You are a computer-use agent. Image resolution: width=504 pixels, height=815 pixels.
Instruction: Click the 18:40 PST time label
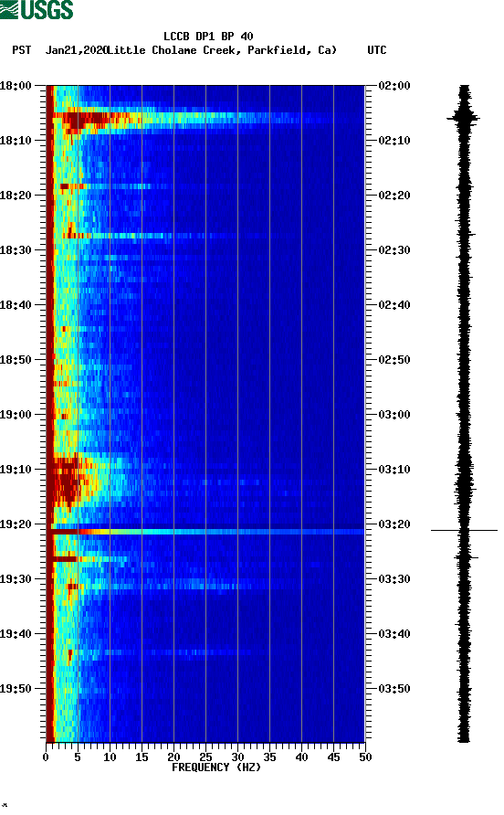[x=16, y=305]
